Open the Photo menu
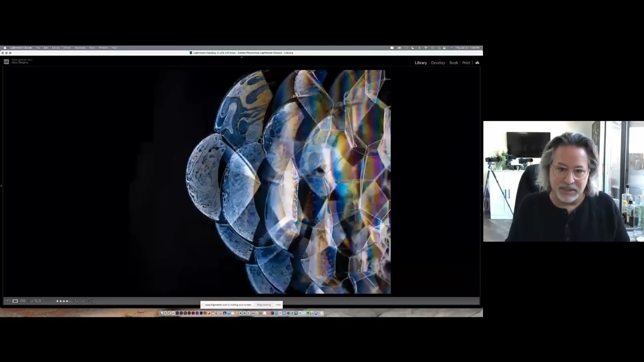The image size is (644, 362). tap(67, 48)
